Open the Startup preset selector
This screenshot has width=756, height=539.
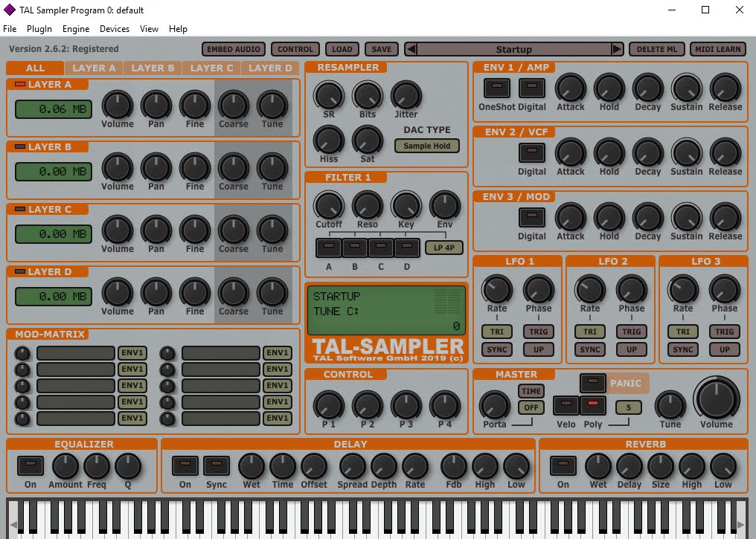coord(514,49)
